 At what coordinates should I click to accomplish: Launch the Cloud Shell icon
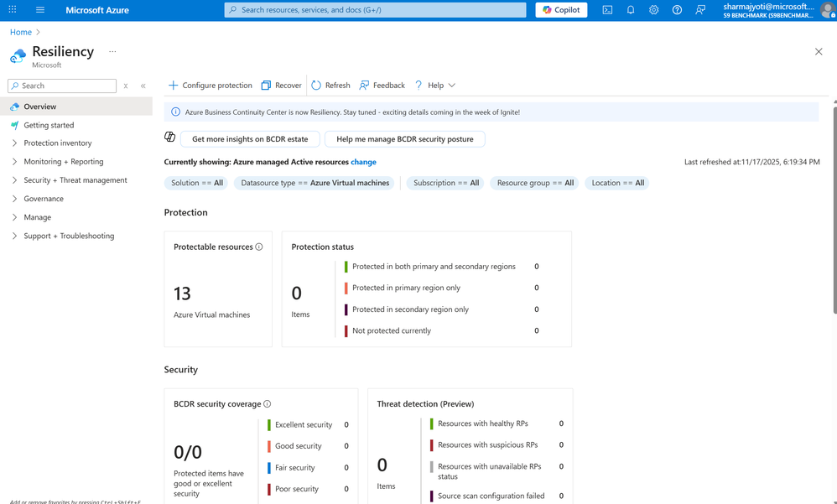607,9
